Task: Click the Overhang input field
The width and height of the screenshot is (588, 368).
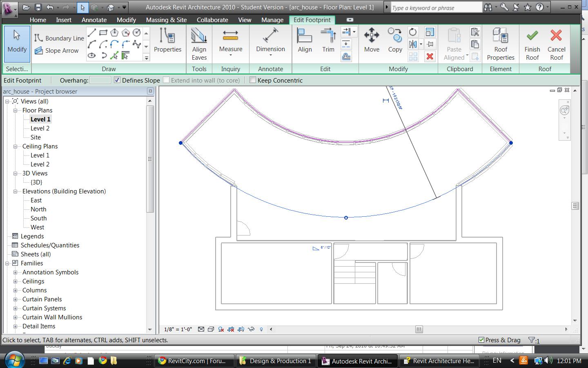Action: pos(100,80)
